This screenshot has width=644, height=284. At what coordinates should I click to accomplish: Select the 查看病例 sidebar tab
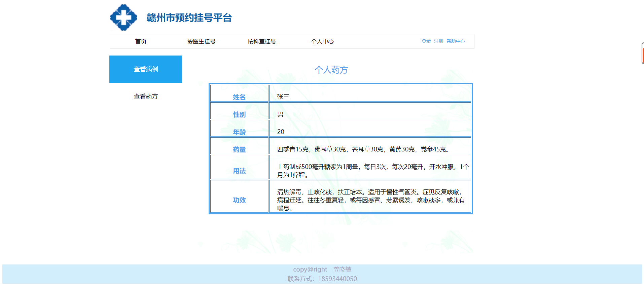coord(146,69)
